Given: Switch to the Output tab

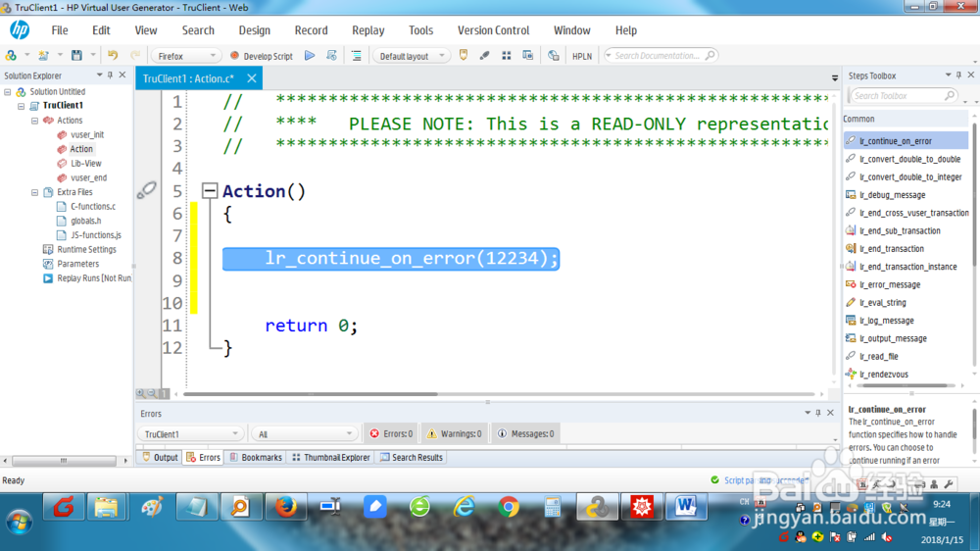Looking at the screenshot, I should 160,457.
